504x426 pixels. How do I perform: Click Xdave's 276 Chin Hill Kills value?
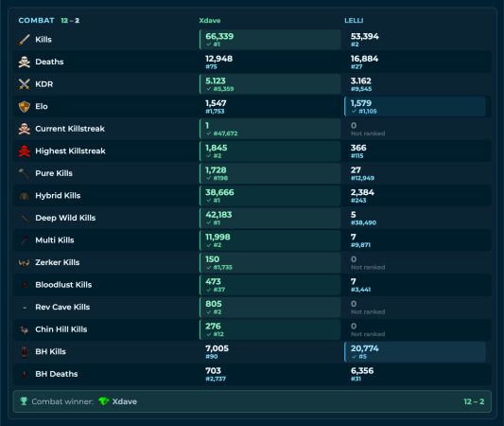[213, 327]
